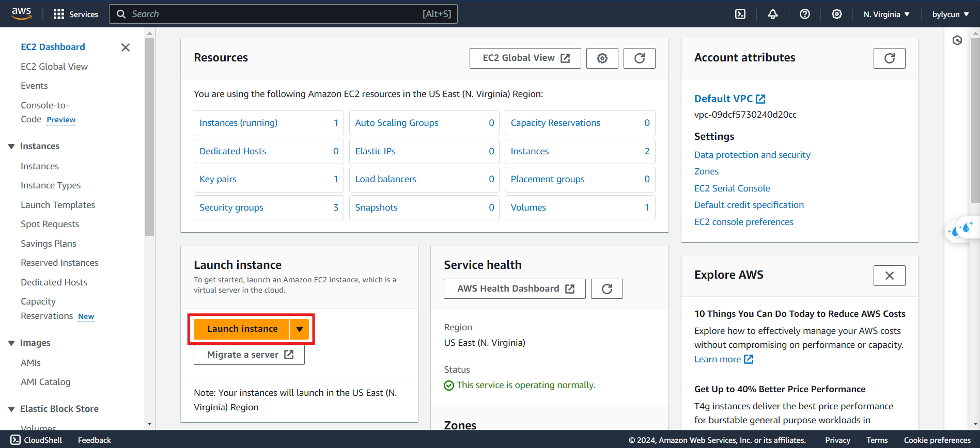Open Instances (running) resource link
Viewport: 980px width, 448px height.
point(238,123)
